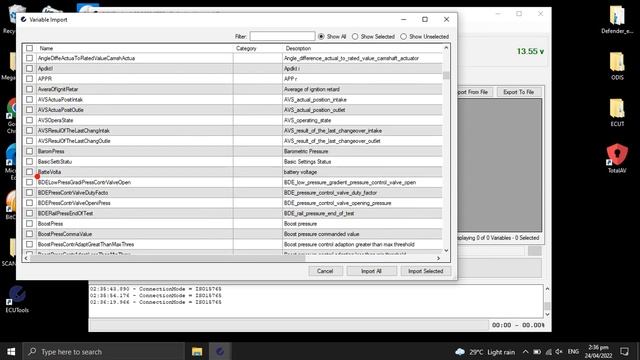The image size is (640, 360).
Task: Click the 13.55 v voltage reading
Action: tap(530, 51)
